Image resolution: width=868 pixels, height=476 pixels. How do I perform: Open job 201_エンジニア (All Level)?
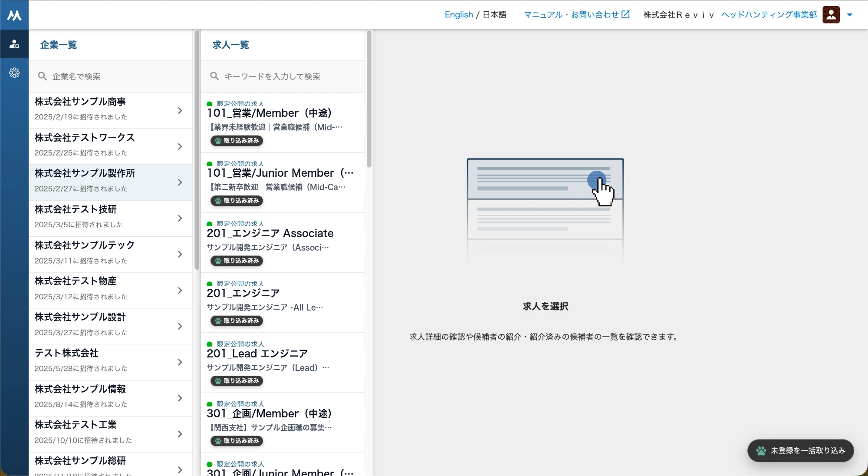click(x=283, y=303)
